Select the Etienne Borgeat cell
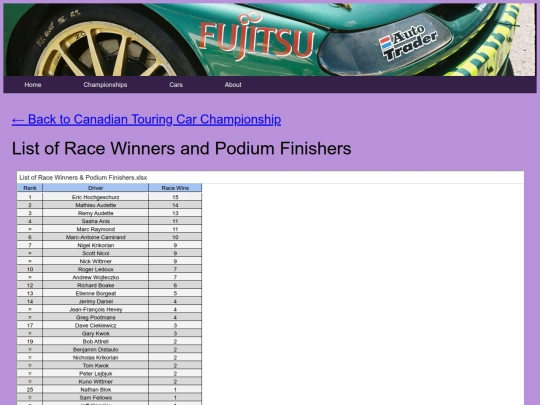Image resolution: width=540 pixels, height=405 pixels. (x=95, y=293)
